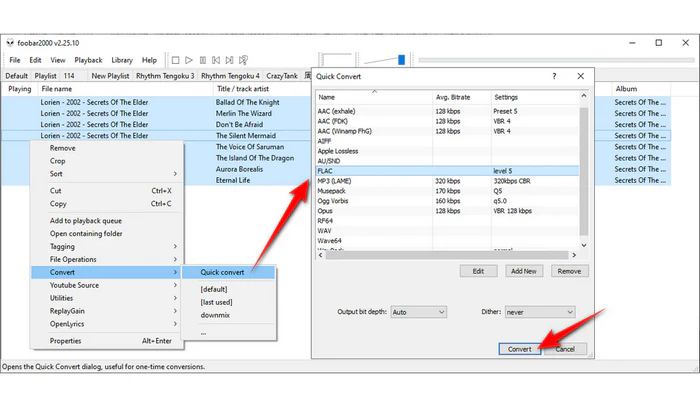The width and height of the screenshot is (700, 407).
Task: Open the Edit menu
Action: point(35,60)
